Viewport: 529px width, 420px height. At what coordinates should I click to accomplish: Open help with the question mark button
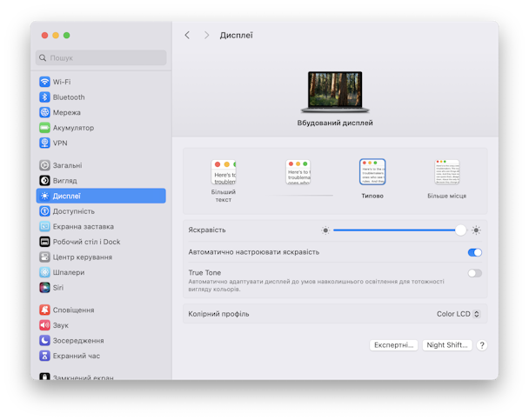(x=482, y=345)
